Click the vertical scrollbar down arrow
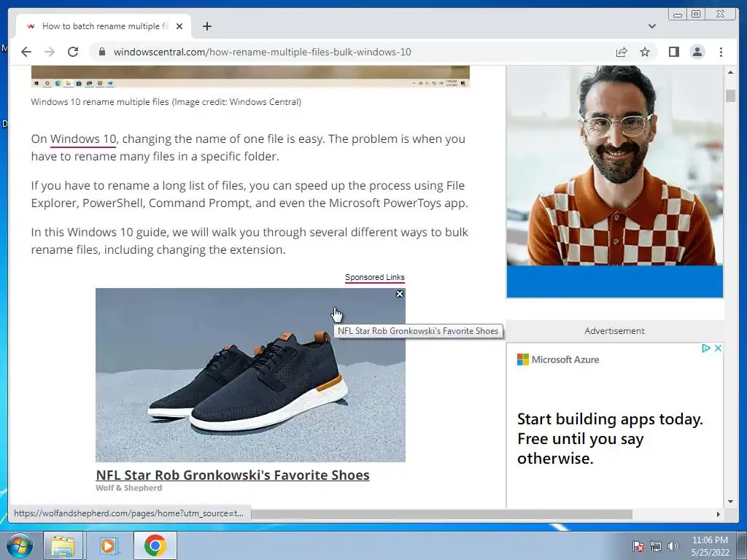This screenshot has width=747, height=560. [x=730, y=502]
